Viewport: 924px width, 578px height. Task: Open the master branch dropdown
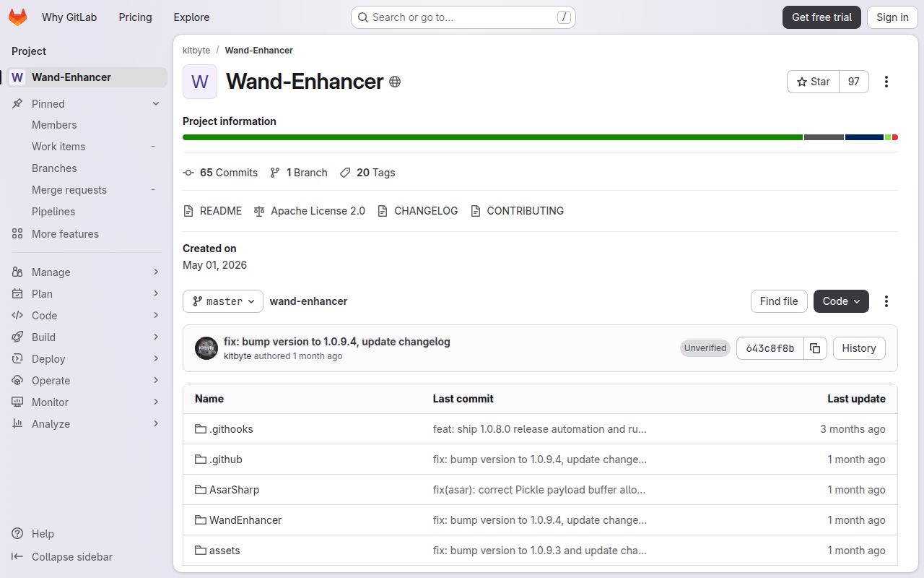(223, 301)
